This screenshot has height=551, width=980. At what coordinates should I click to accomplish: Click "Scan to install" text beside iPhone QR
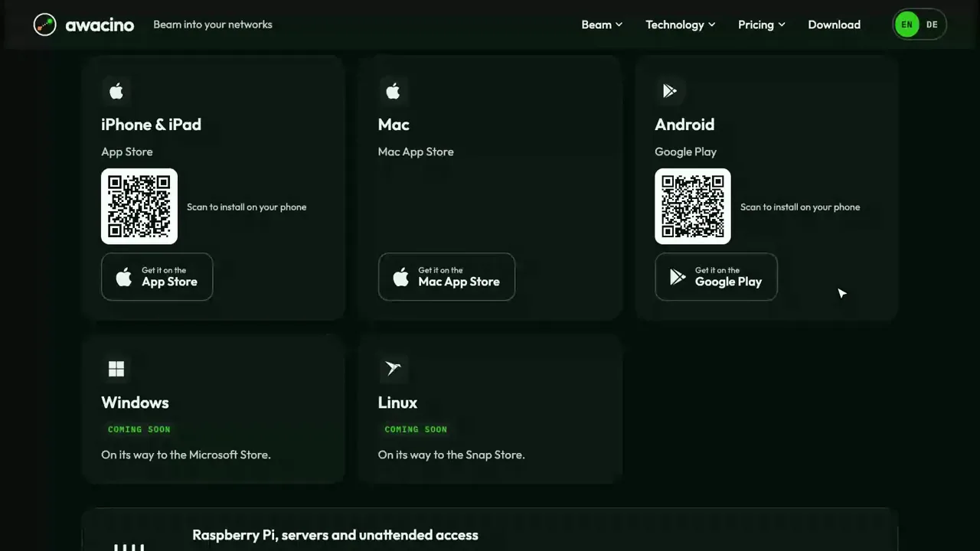[x=247, y=207]
